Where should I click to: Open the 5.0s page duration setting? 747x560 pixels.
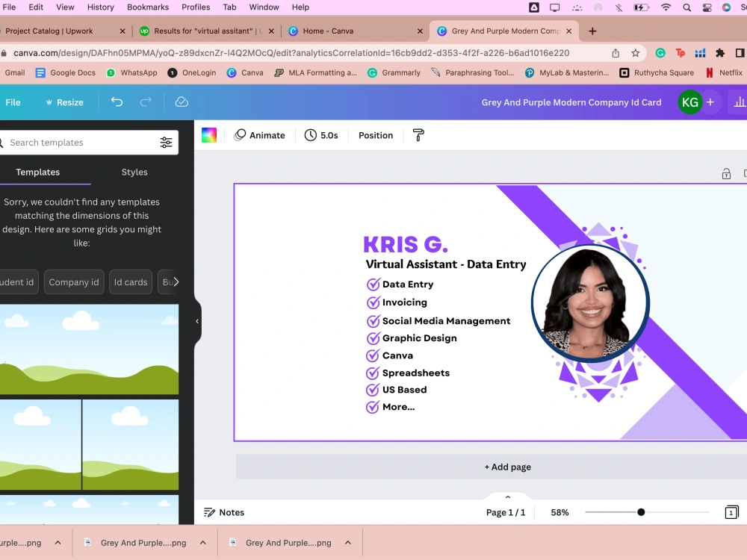[x=321, y=135]
